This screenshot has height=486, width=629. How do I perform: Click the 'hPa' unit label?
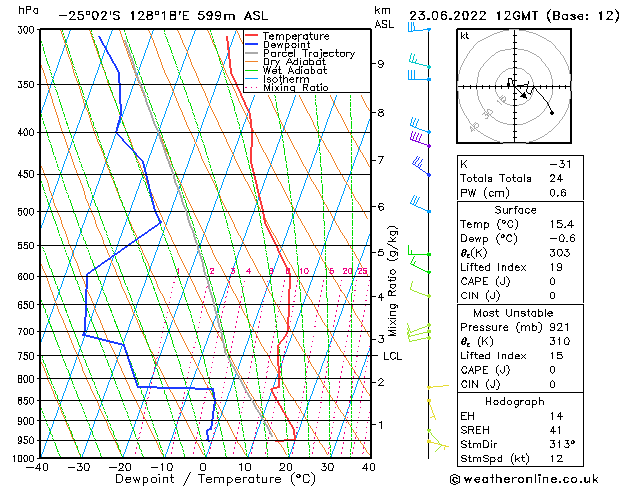(28, 10)
